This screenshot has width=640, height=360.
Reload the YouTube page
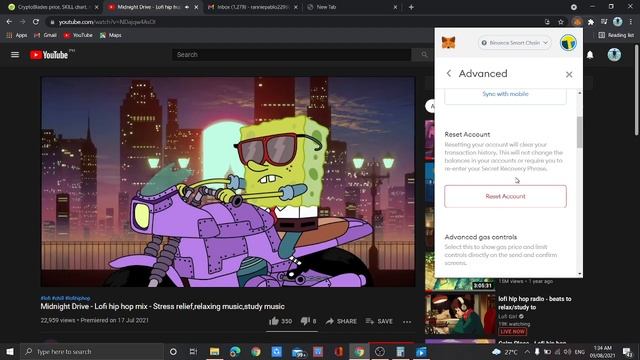click(36, 22)
